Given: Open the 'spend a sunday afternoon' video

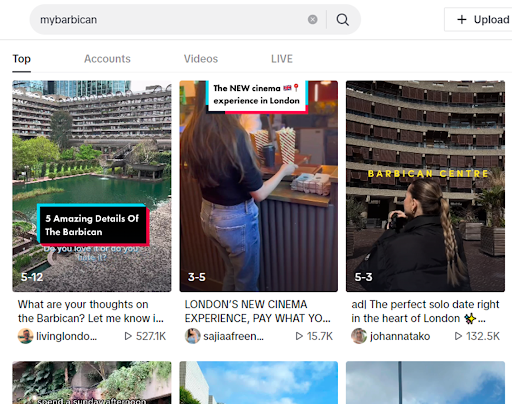Looking at the screenshot, I should pyautogui.click(x=92, y=383).
